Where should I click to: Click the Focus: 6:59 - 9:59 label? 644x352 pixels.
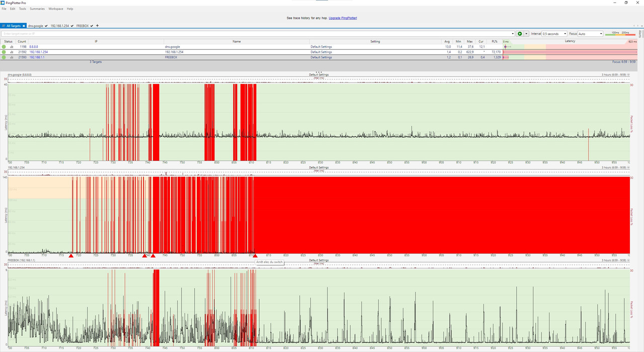[x=624, y=62]
